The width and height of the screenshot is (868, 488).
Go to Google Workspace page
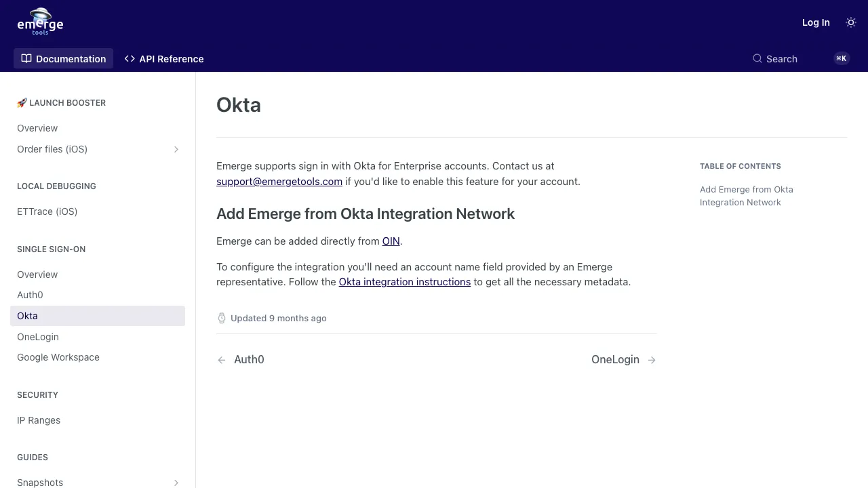[58, 357]
